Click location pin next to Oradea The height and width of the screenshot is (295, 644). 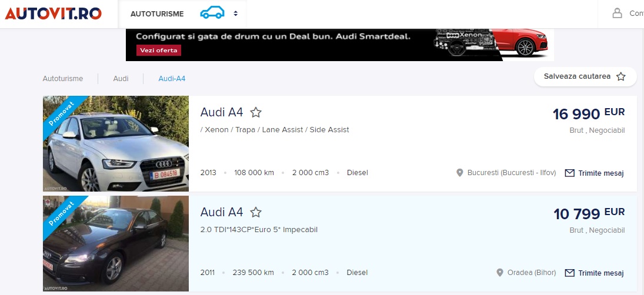click(x=500, y=273)
